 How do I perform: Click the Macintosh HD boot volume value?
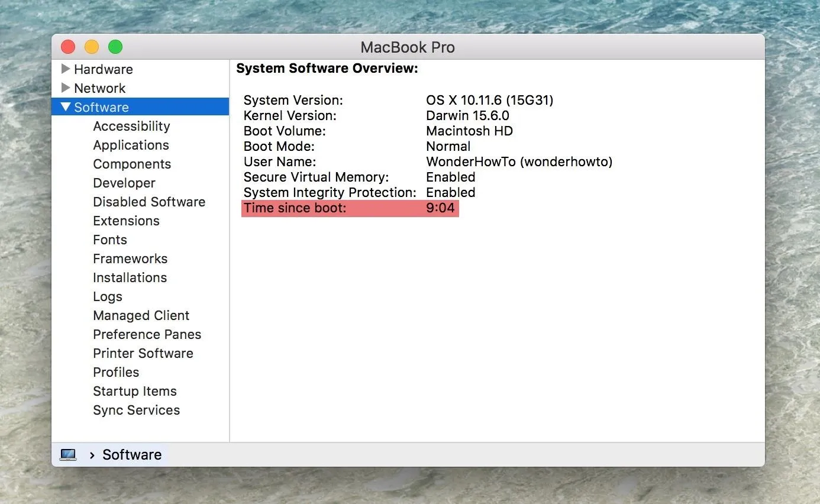coord(469,131)
